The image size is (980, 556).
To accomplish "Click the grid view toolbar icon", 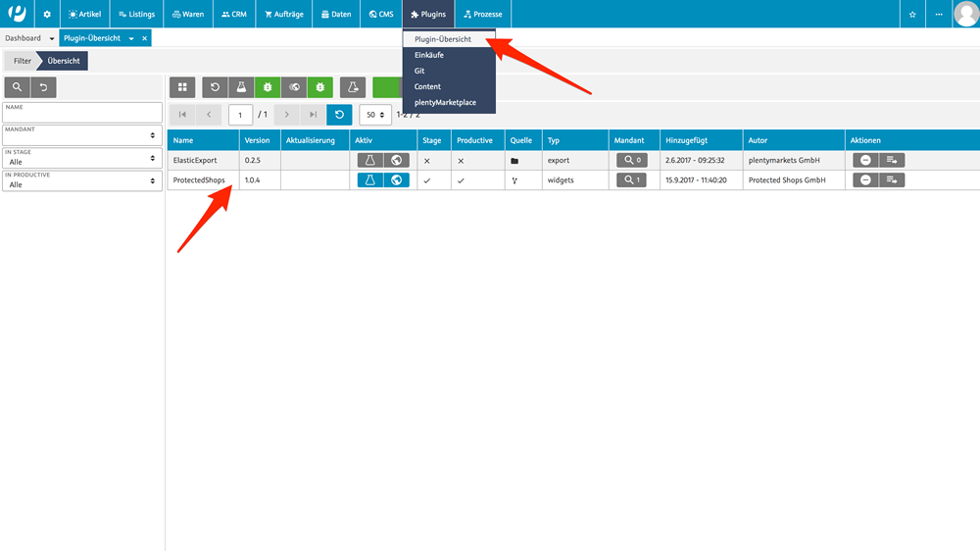I will 182,87.
